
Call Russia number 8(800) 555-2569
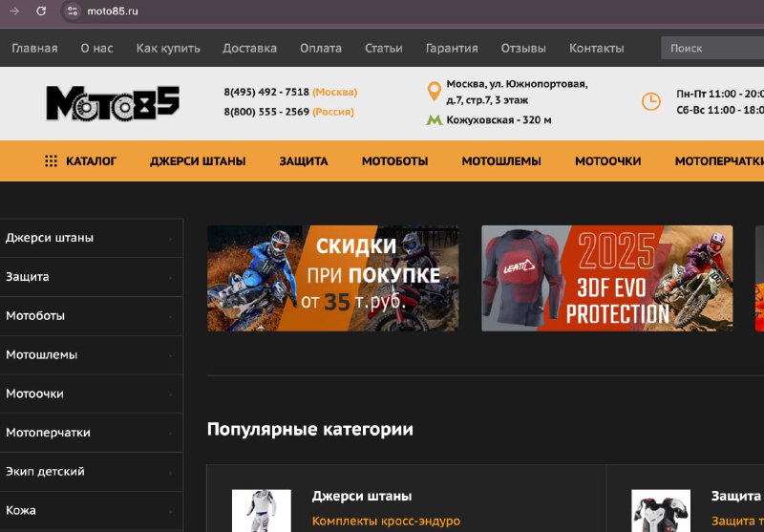[266, 112]
